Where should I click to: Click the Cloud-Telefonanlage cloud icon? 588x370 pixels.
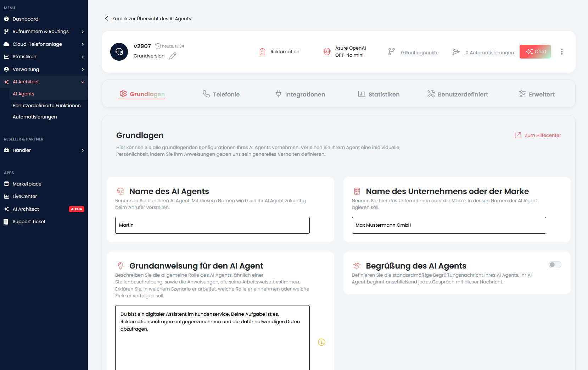pos(6,44)
